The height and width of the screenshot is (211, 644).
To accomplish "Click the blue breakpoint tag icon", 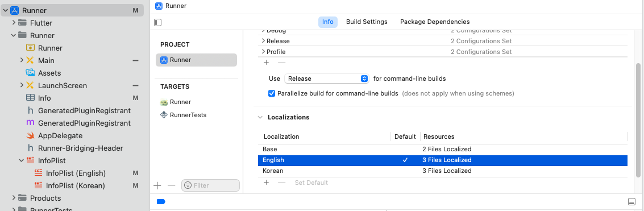I will point(161,201).
